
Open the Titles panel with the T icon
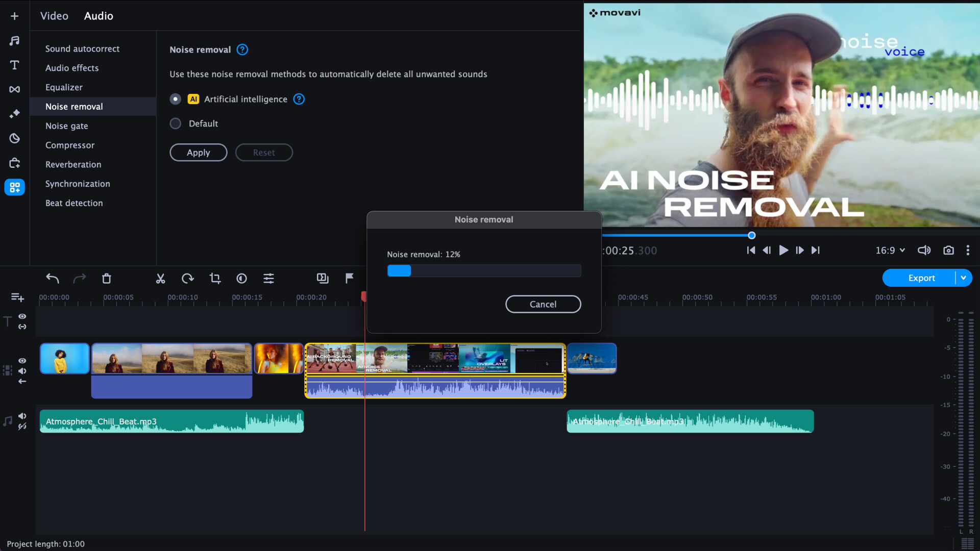14,65
